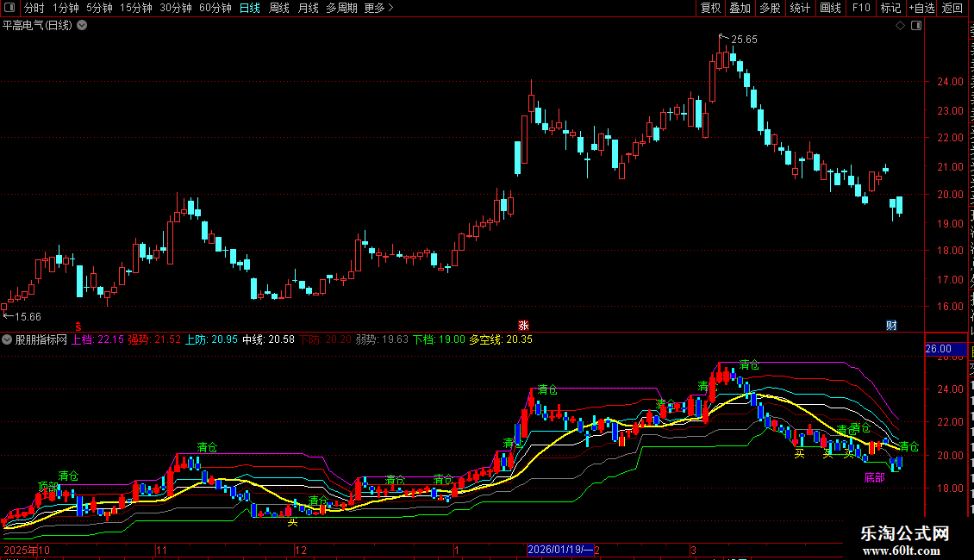Select the 周线 weekly tab
The height and width of the screenshot is (560, 974).
279,8
